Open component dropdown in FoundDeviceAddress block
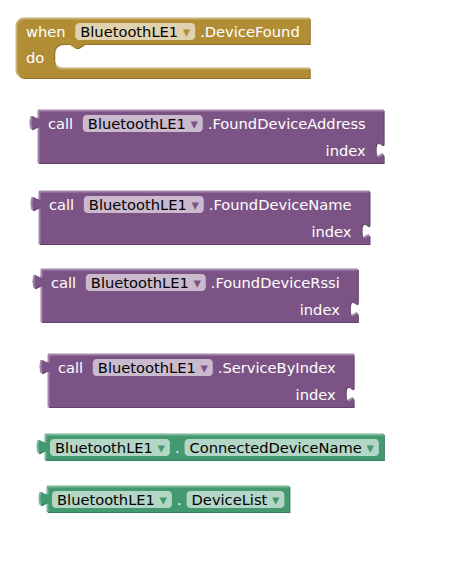 (x=142, y=124)
